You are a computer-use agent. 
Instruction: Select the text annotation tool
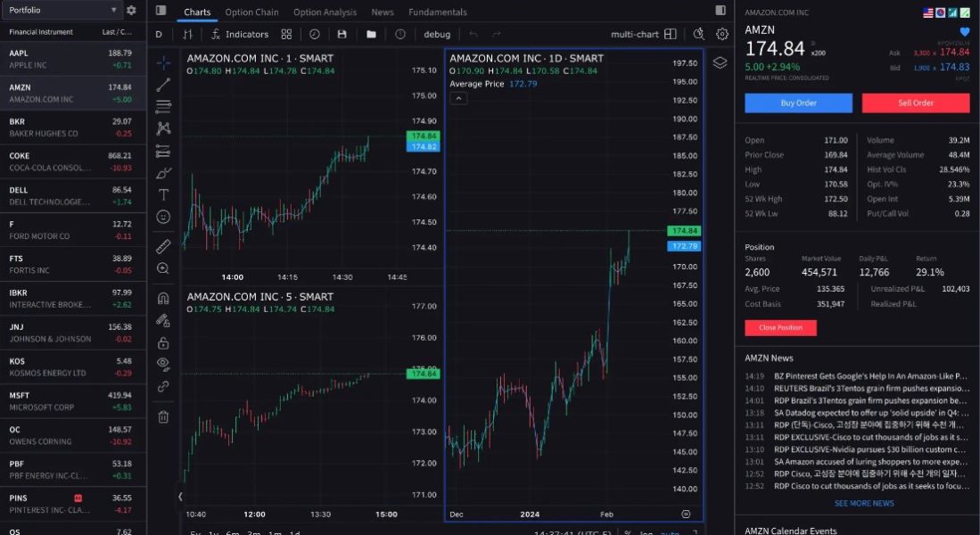tap(163, 194)
